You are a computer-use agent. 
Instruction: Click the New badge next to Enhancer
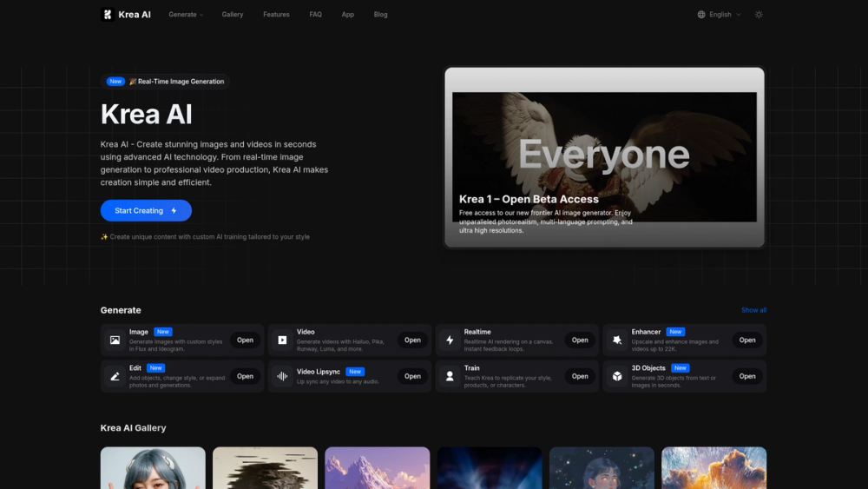coord(675,332)
